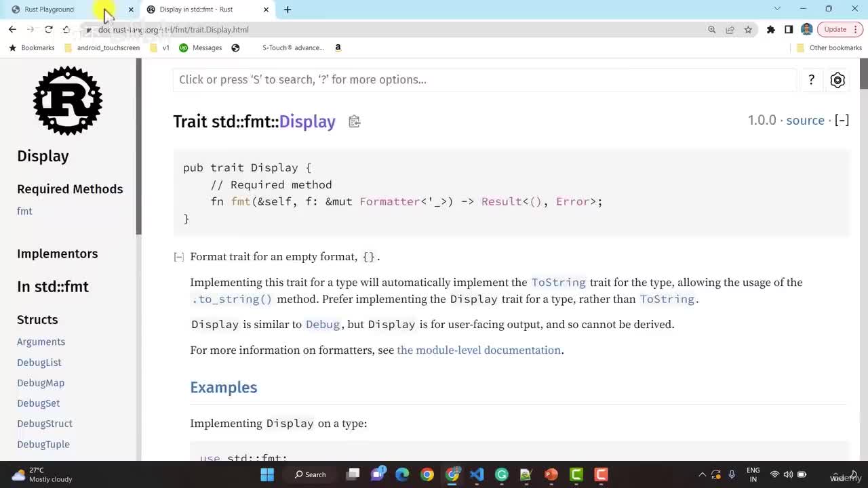The width and height of the screenshot is (868, 488).
Task: Open the Windows Start menu
Action: tap(267, 474)
